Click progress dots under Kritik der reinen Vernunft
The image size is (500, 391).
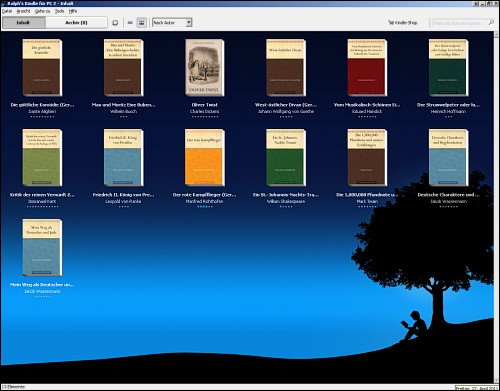pos(42,207)
